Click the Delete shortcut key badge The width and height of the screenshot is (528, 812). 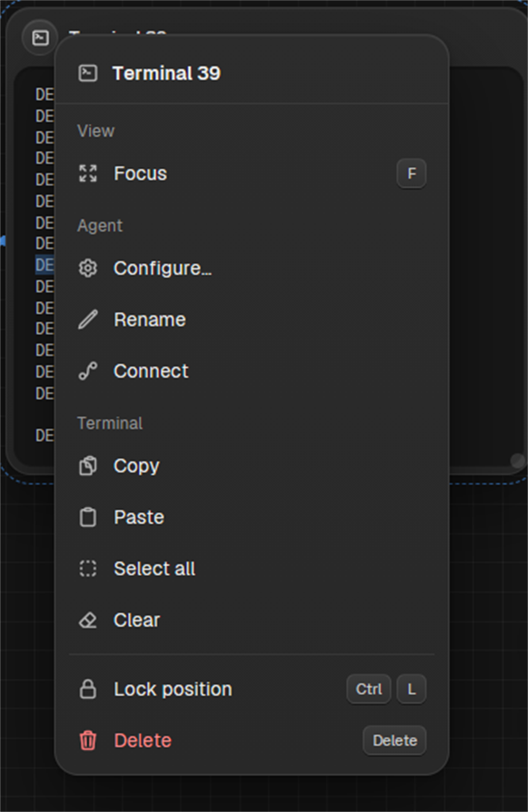(395, 740)
